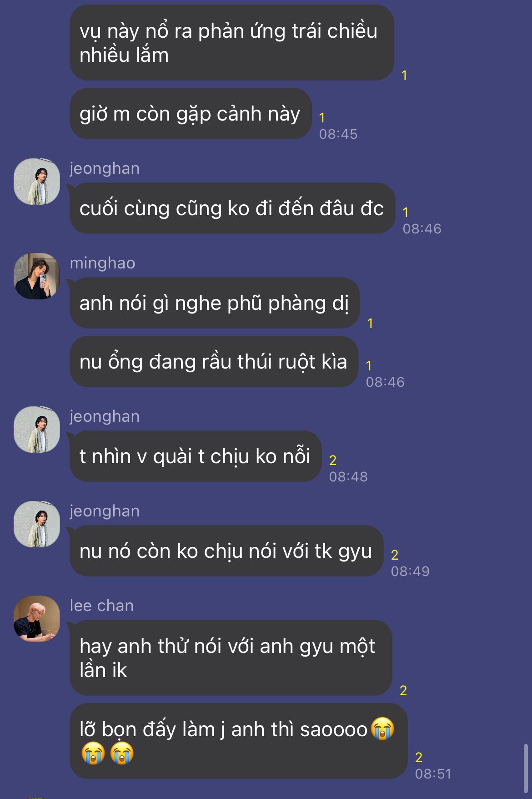Open jeonghan's avatar beside 't nhìn v quài' message
The height and width of the screenshot is (799, 532).
pos(37,430)
